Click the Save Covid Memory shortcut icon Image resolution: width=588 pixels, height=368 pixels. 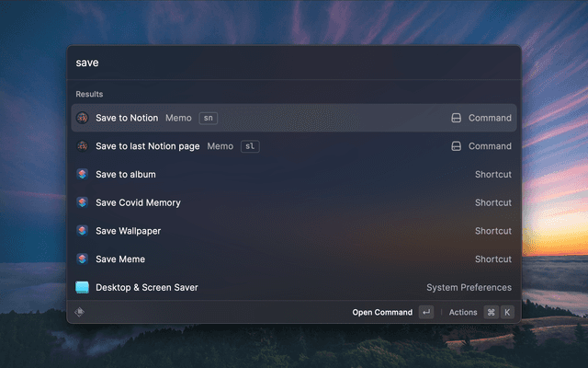pyautogui.click(x=82, y=203)
